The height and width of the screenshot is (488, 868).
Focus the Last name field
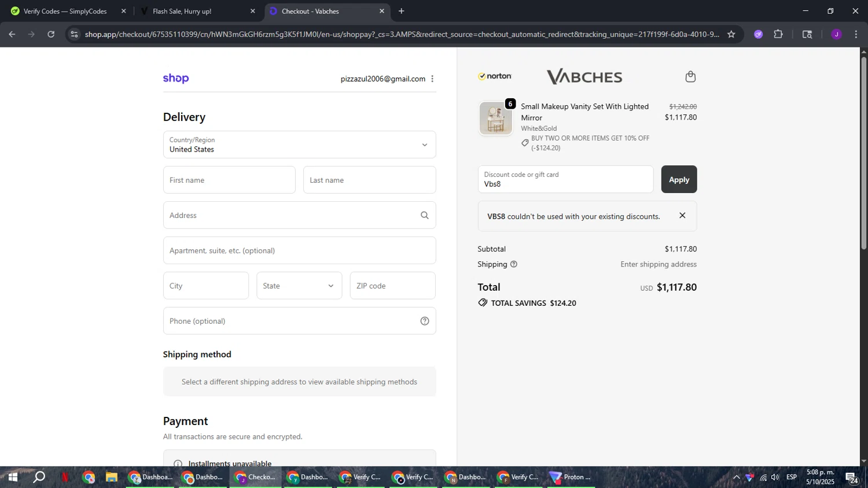click(370, 180)
